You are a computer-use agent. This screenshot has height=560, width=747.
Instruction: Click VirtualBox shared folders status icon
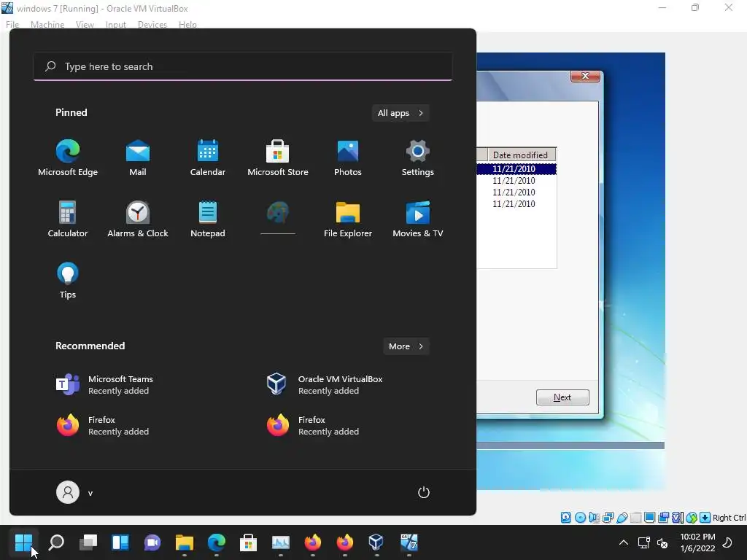(635, 518)
